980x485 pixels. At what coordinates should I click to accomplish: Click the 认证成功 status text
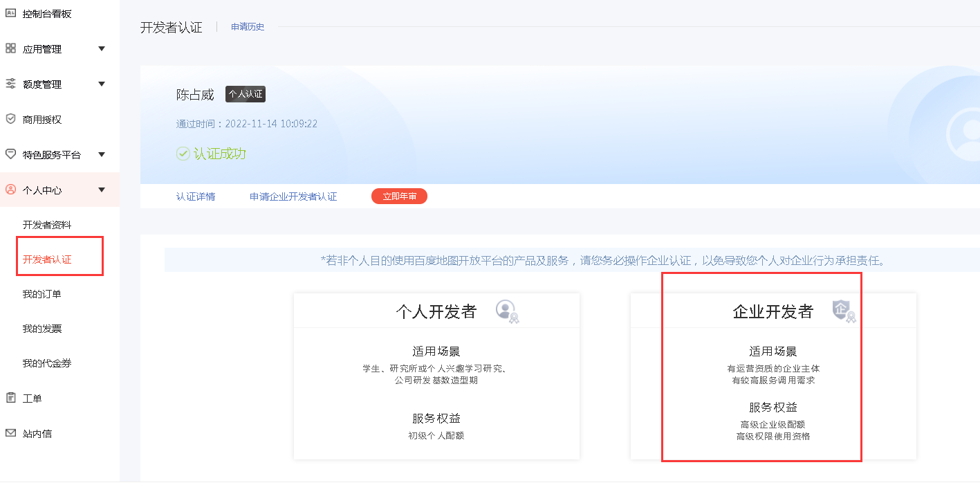220,154
